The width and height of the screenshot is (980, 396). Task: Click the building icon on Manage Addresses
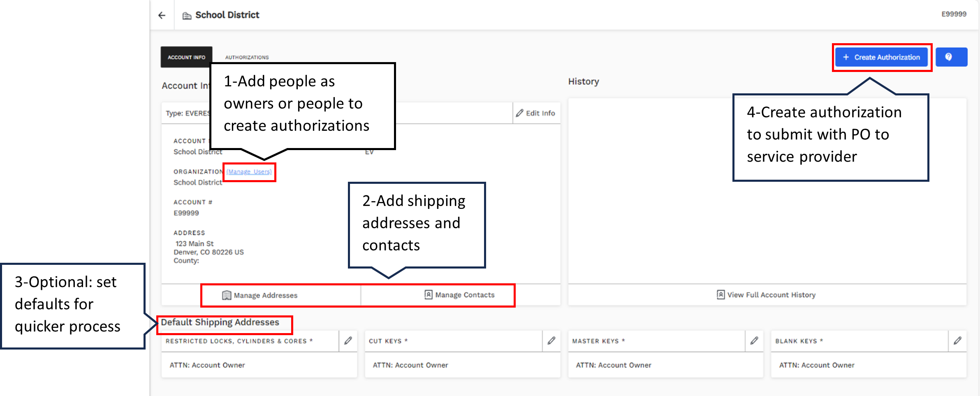pos(226,295)
